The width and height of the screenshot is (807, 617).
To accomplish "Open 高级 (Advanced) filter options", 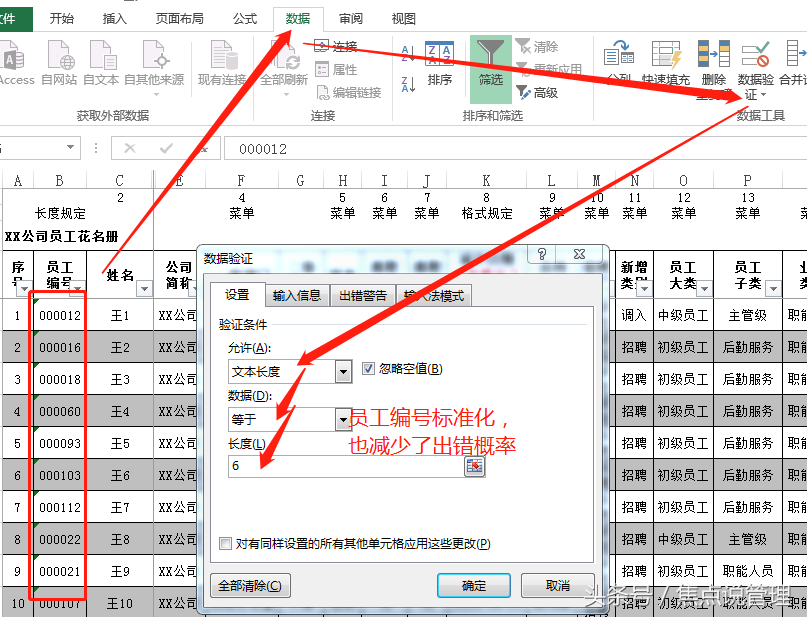I will (537, 93).
